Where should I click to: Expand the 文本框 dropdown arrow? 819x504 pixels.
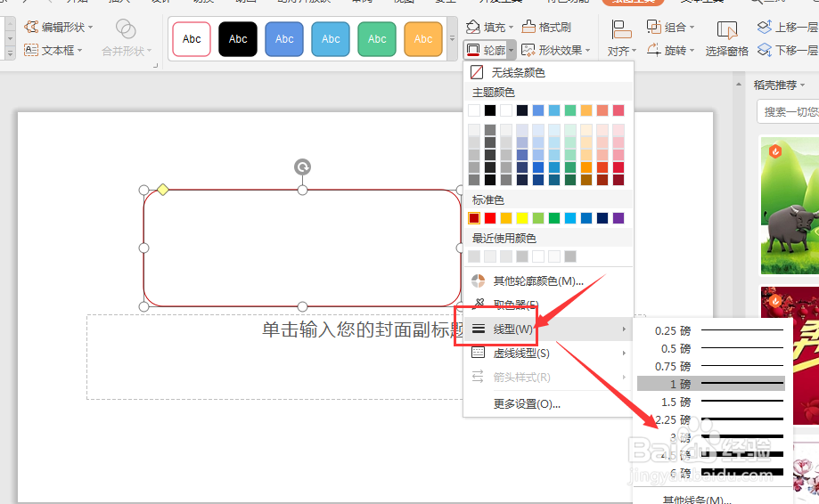tap(79, 51)
